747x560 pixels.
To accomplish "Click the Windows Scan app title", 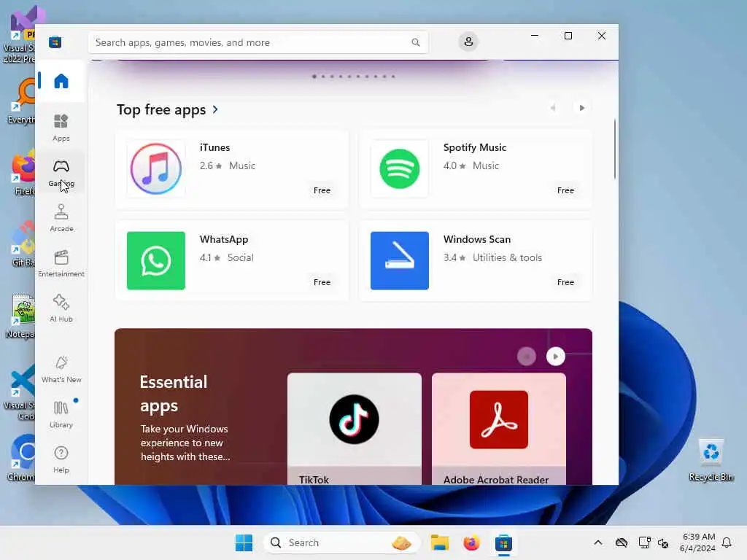I will (477, 239).
